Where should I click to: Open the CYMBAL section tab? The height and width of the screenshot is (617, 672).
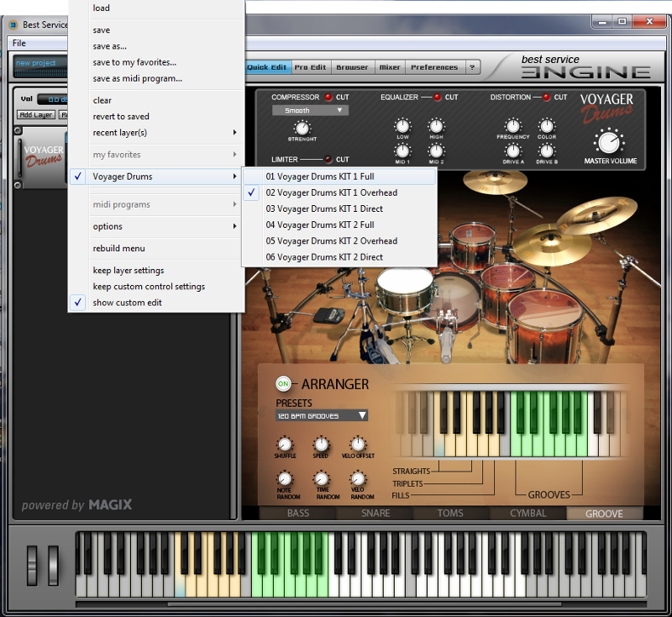[528, 514]
